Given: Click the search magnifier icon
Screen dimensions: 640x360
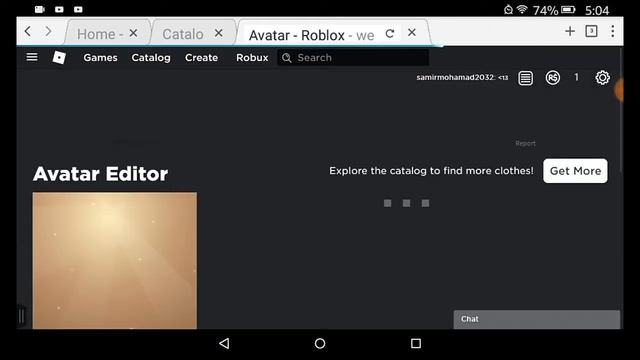Looking at the screenshot, I should (x=287, y=58).
